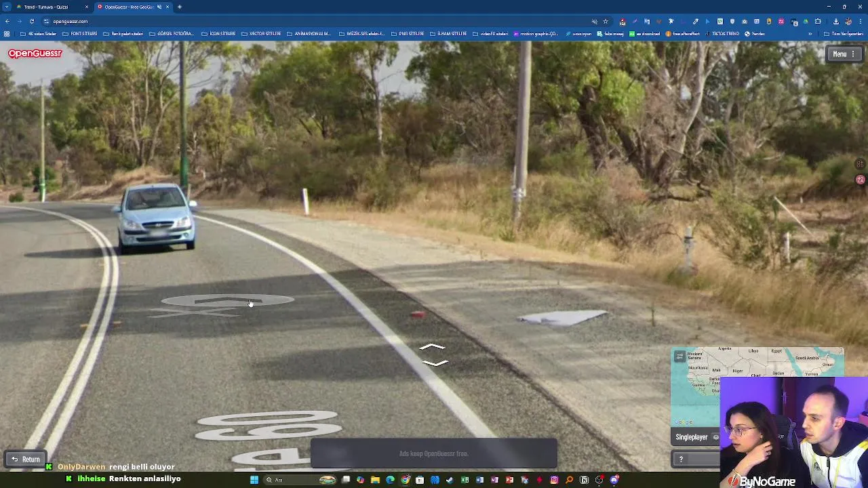Open the Tüm Yer İşaretleri folder
The image size is (868, 488).
pos(844,34)
